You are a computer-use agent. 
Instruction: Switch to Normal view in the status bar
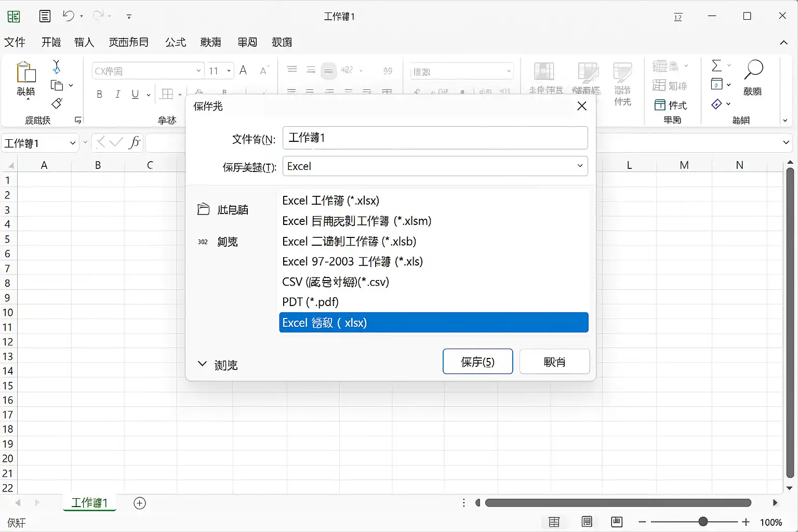pos(554,522)
